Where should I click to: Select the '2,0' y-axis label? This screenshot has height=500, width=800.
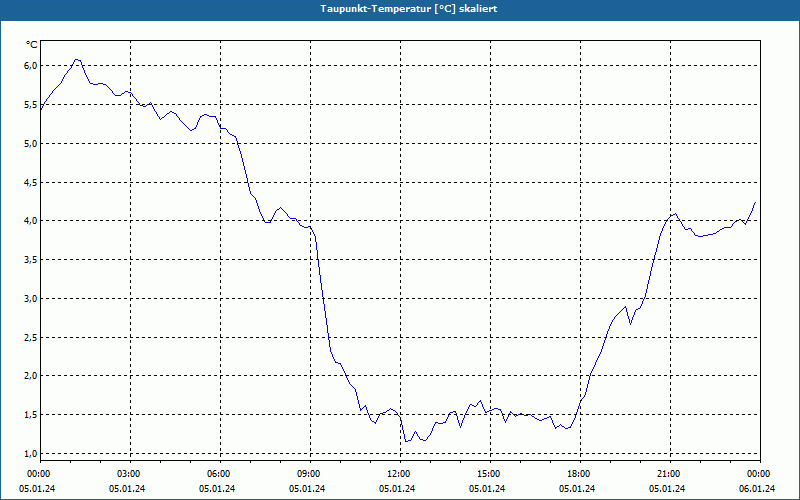click(31, 376)
